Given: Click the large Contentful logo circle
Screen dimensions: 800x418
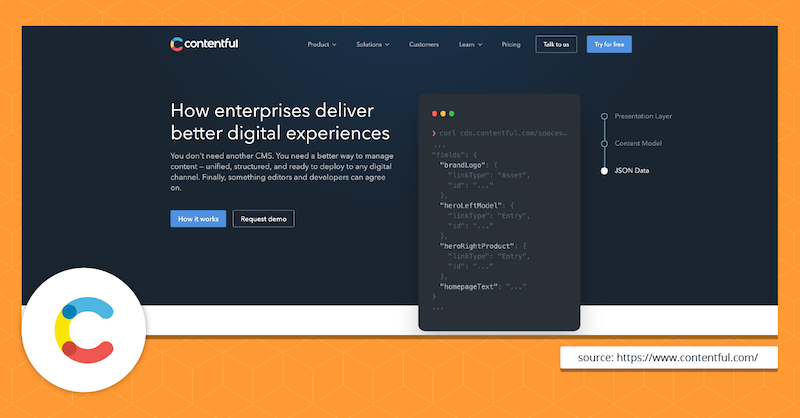Looking at the screenshot, I should coord(84,330).
